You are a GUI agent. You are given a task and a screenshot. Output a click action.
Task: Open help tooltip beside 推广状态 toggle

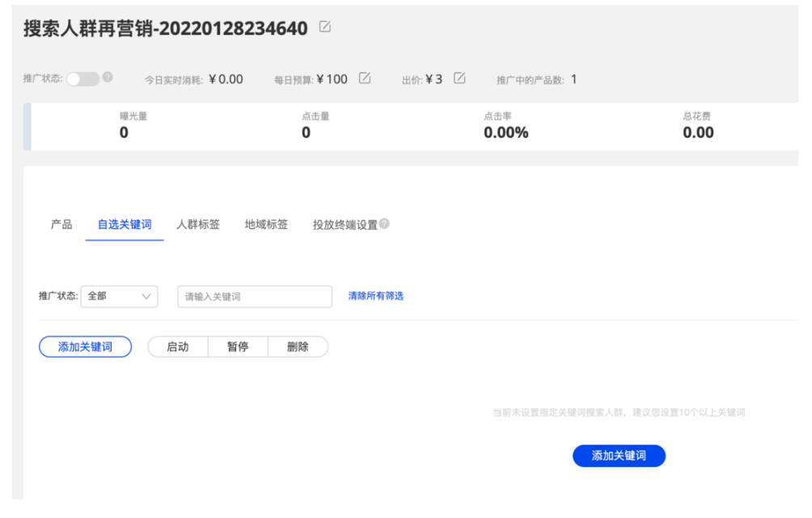108,77
